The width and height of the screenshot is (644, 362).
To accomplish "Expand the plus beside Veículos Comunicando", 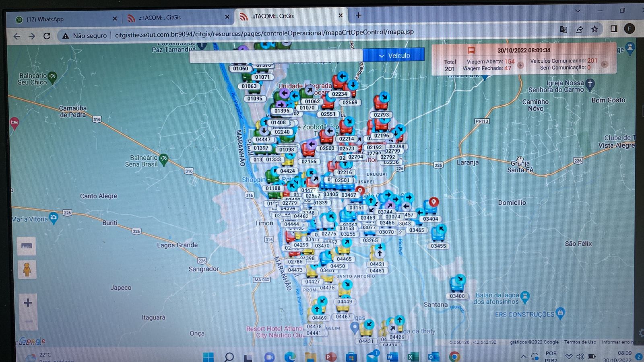I will 604,64.
